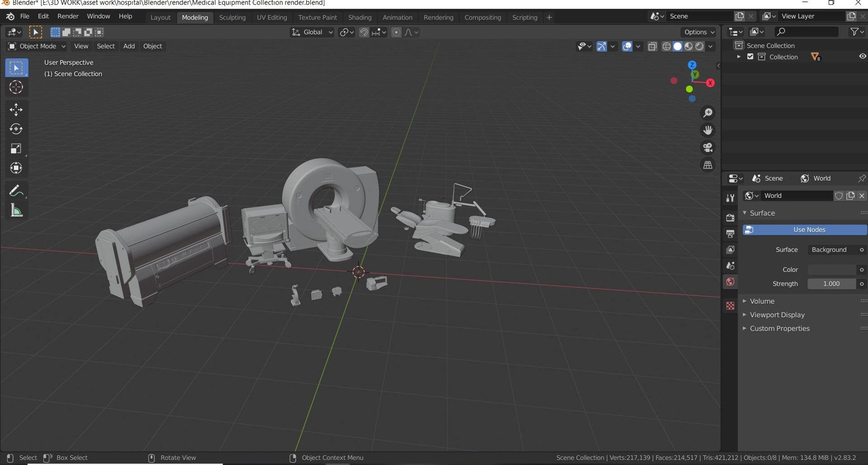868x465 pixels.
Task: Open the View Layer properties tab
Action: point(730,250)
